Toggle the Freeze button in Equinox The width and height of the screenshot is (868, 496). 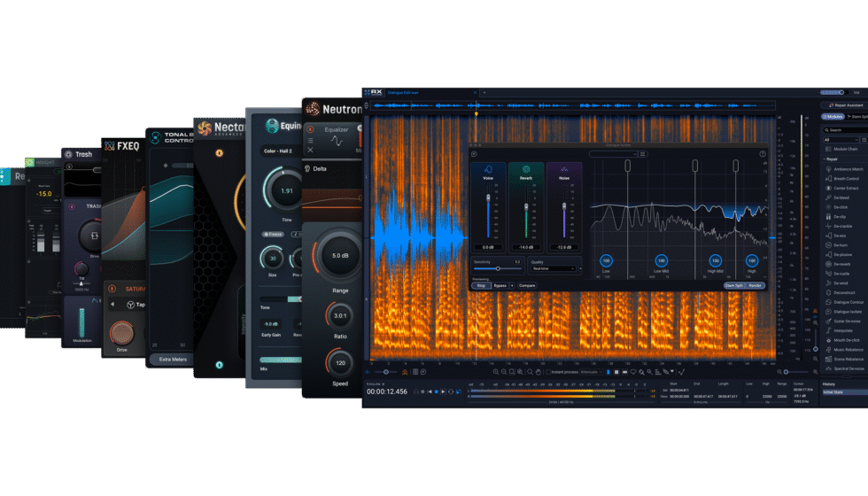coord(273,234)
